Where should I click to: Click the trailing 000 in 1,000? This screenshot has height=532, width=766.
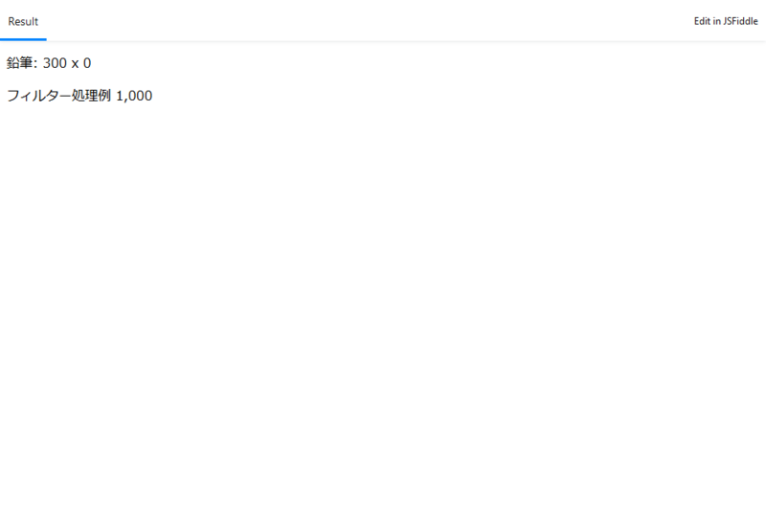tap(141, 96)
